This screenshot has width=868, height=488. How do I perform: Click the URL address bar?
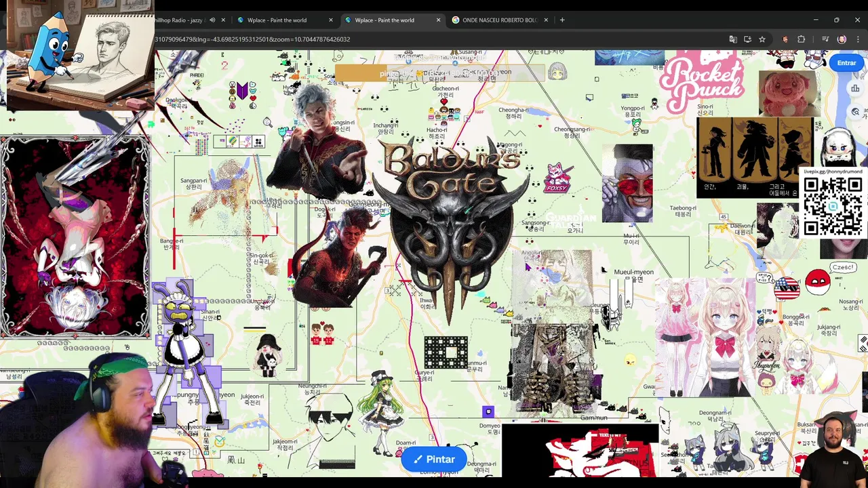pos(434,39)
